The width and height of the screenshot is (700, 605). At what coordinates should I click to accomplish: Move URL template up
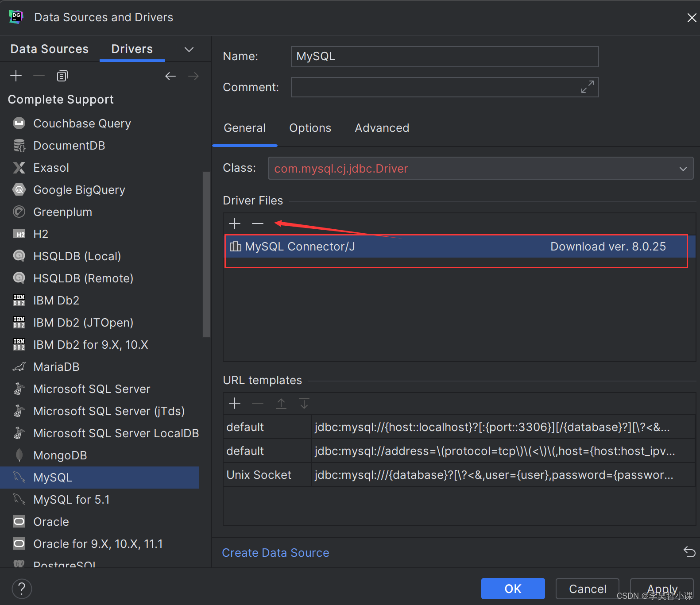pos(281,403)
